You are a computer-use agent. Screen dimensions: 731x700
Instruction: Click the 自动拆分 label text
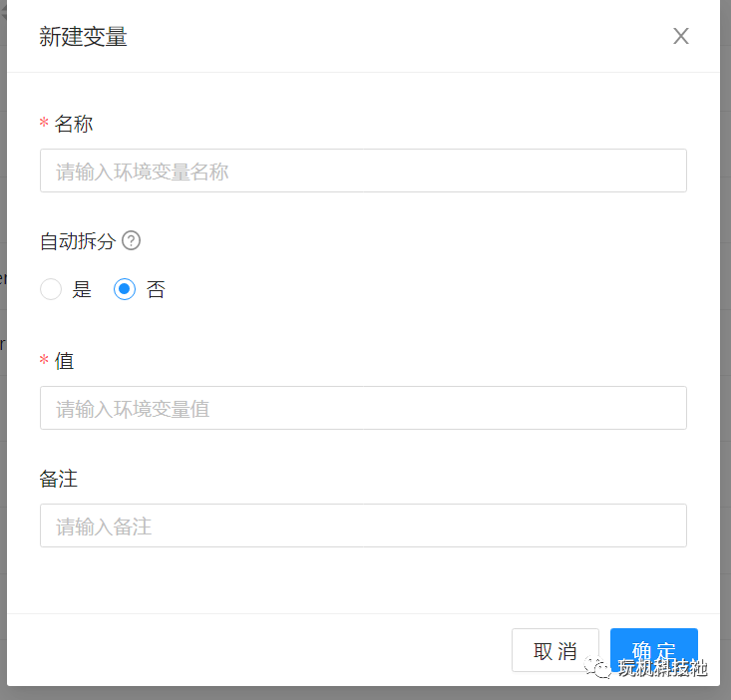78,241
